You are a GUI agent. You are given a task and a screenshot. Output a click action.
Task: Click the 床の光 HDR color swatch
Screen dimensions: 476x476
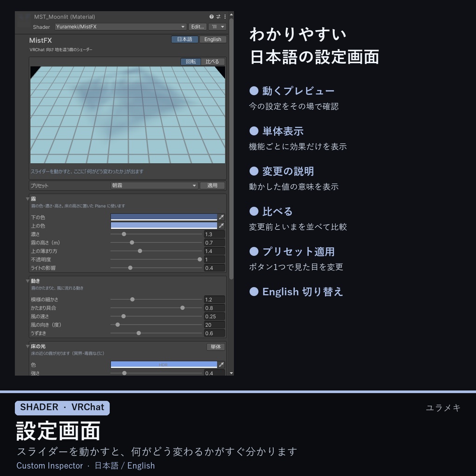pyautogui.click(x=164, y=364)
